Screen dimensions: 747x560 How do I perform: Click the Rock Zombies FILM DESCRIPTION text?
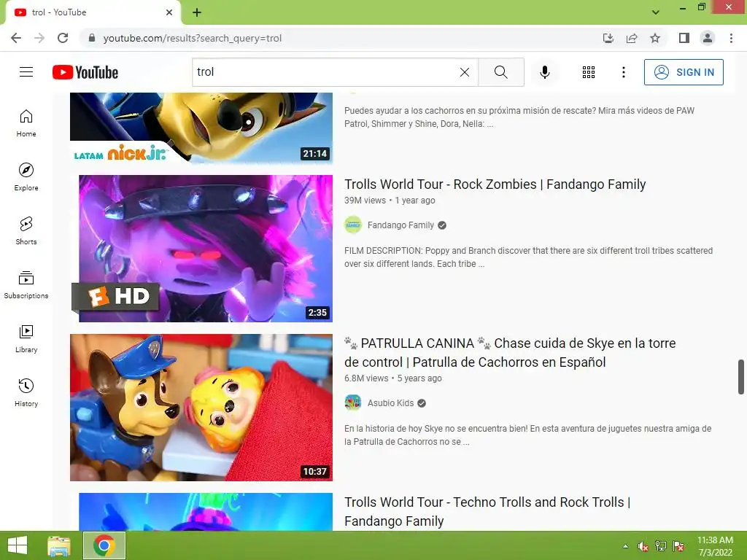528,257
